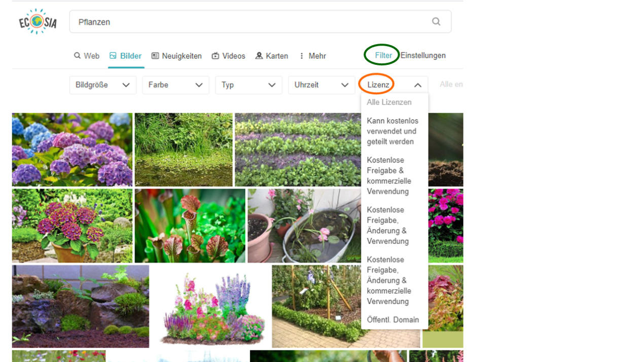Click the Typ chevron arrow
The width and height of the screenshot is (644, 362).
(272, 85)
